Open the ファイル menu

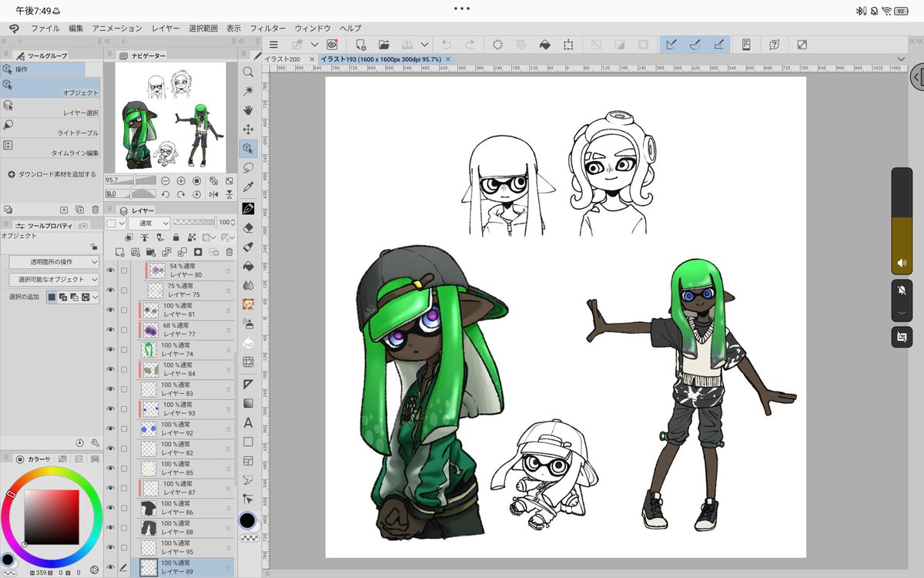[45, 28]
